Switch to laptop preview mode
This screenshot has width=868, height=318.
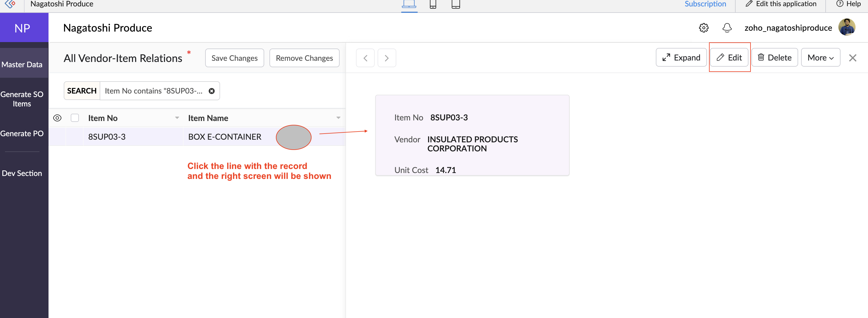(x=409, y=4)
